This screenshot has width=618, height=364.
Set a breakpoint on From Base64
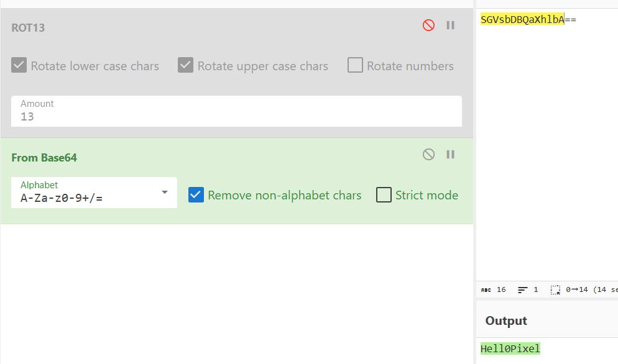(451, 155)
